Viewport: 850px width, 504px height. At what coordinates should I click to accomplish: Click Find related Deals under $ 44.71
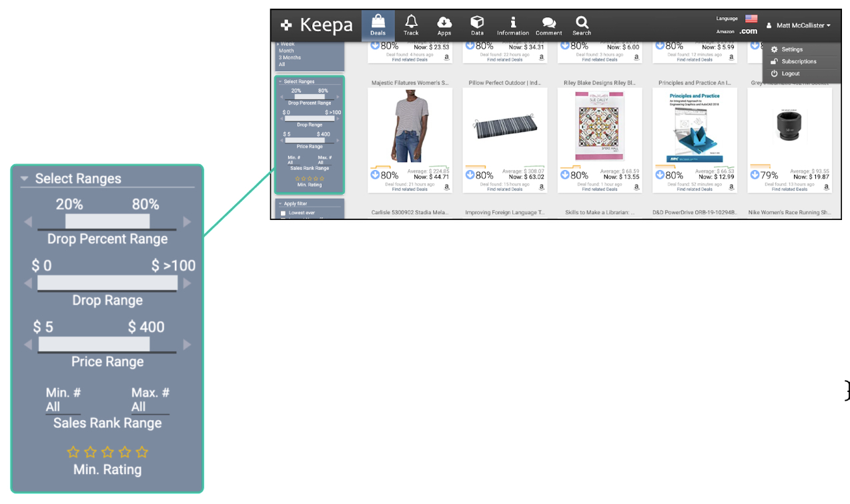point(410,189)
